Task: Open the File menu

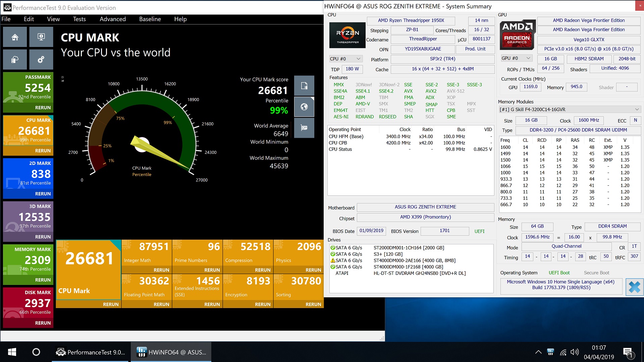Action: click(x=6, y=19)
